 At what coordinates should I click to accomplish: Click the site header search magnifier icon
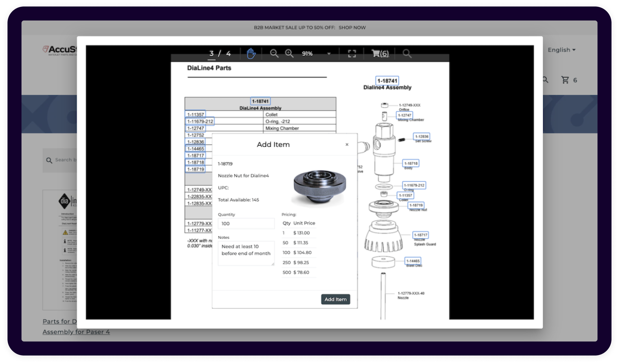pos(546,80)
